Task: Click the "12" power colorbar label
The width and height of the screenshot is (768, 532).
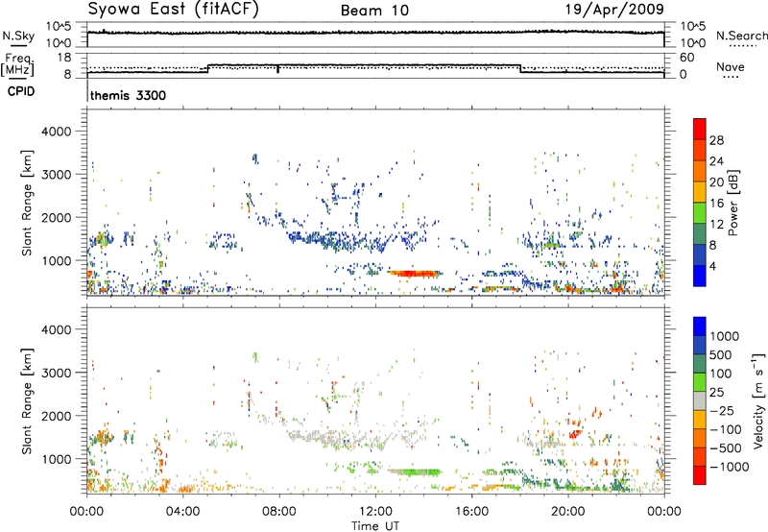Action: tap(716, 225)
